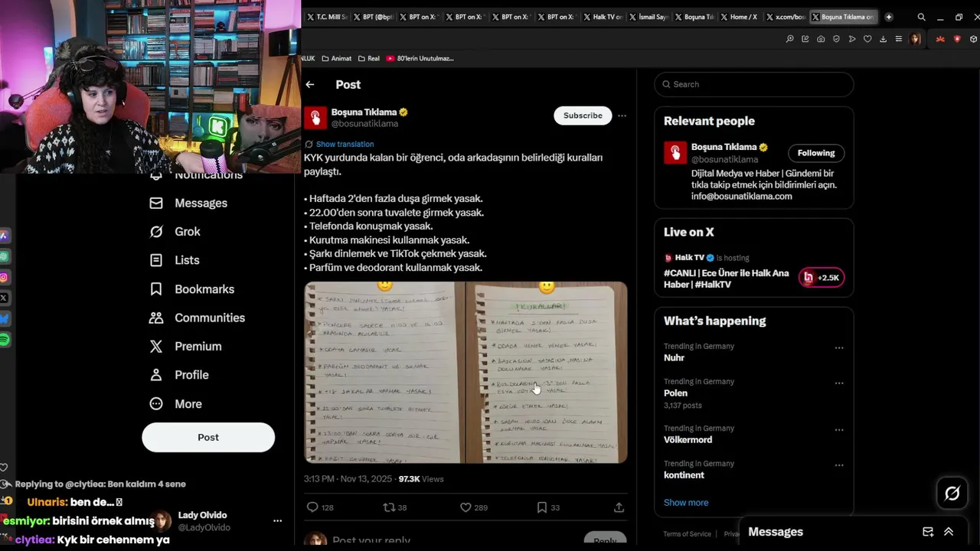This screenshot has width=980, height=551.
Task: Click the +2.5K listeners badge
Action: [822, 278]
